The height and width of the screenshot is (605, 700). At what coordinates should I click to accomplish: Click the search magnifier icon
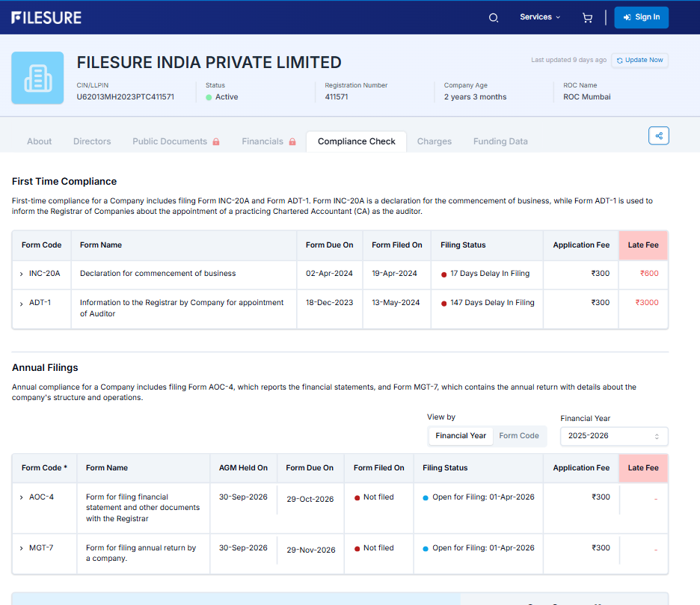click(x=494, y=18)
